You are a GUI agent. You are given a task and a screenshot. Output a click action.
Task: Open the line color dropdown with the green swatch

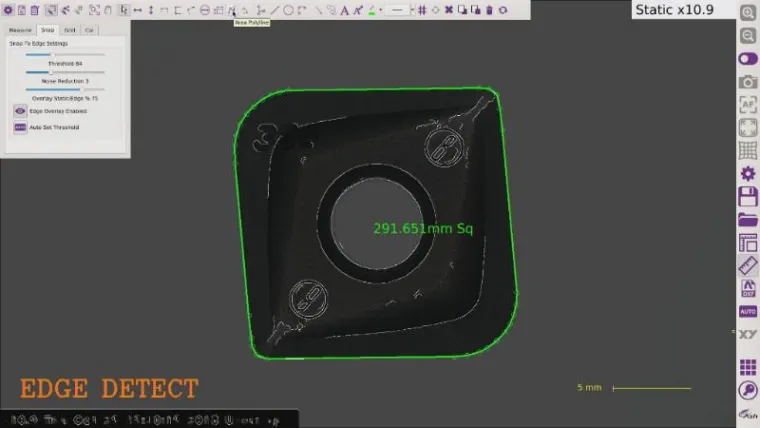[x=373, y=10]
